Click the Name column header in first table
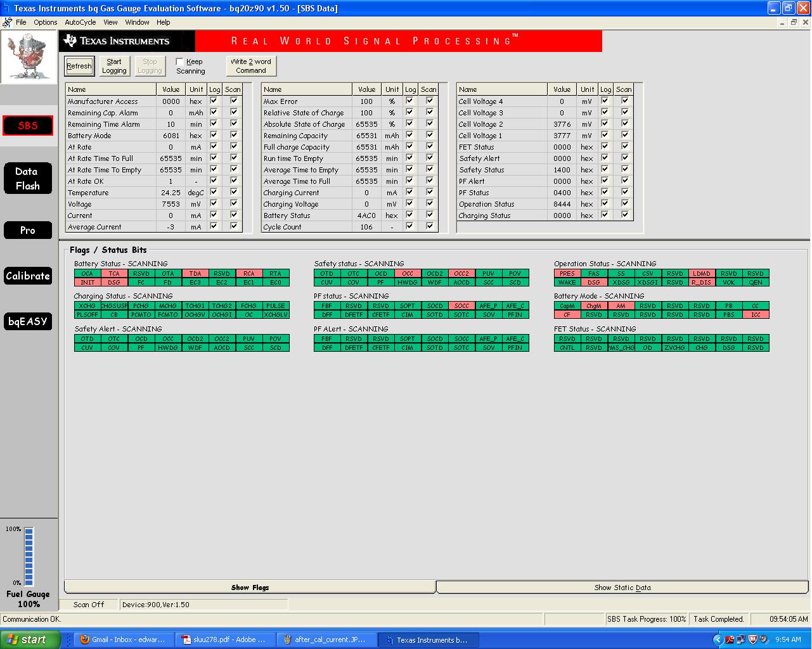 (x=111, y=89)
